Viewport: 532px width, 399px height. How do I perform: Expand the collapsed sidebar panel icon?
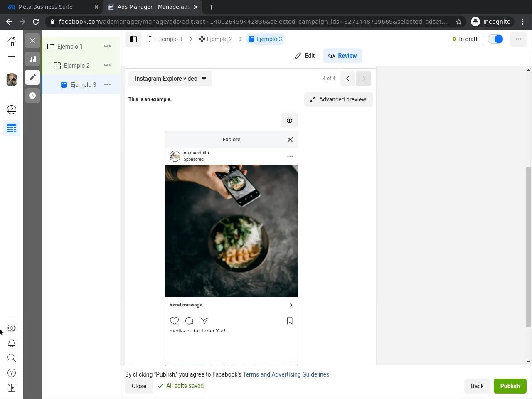12,388
